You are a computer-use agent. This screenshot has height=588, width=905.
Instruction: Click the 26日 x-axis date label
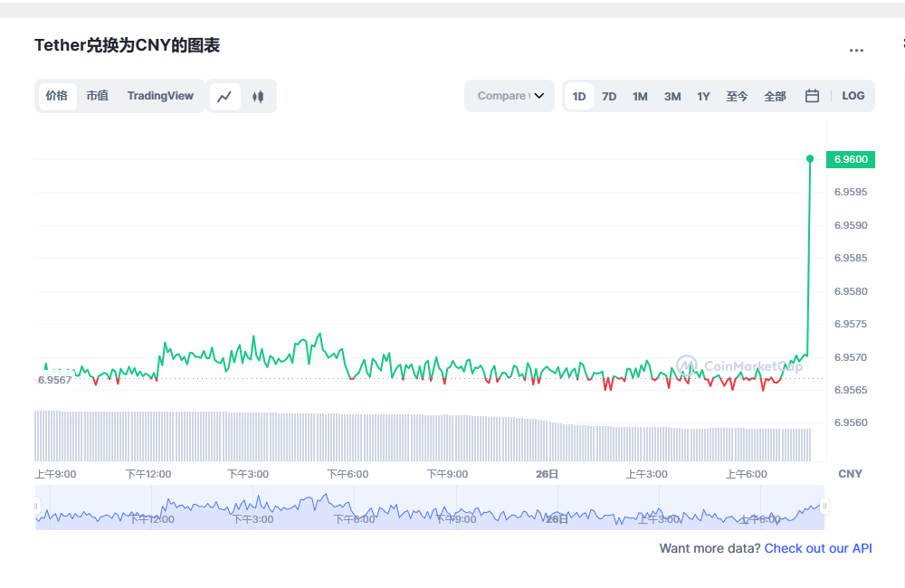(547, 474)
